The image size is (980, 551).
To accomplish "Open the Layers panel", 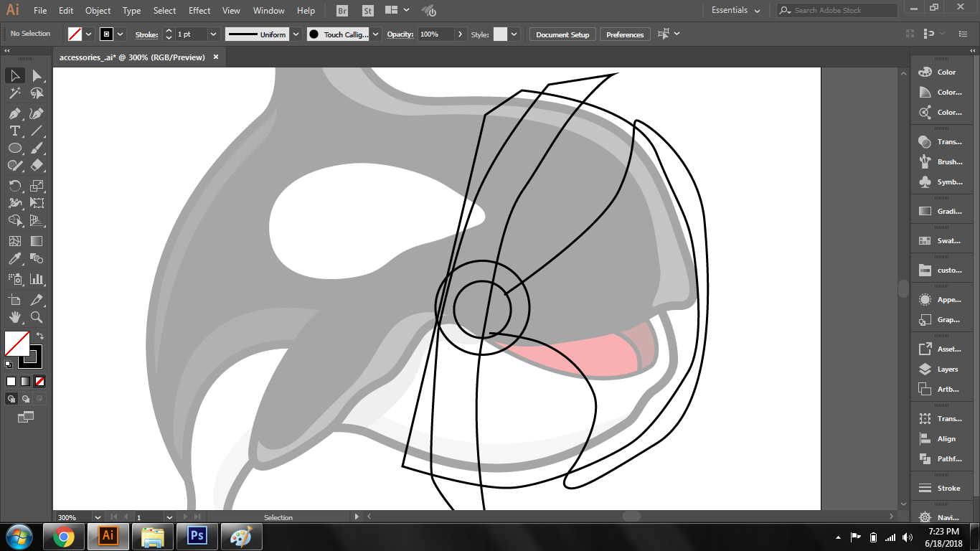I will tap(940, 369).
